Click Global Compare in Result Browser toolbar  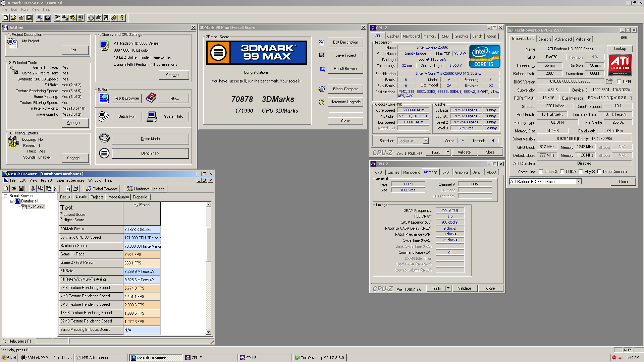pyautogui.click(x=102, y=189)
